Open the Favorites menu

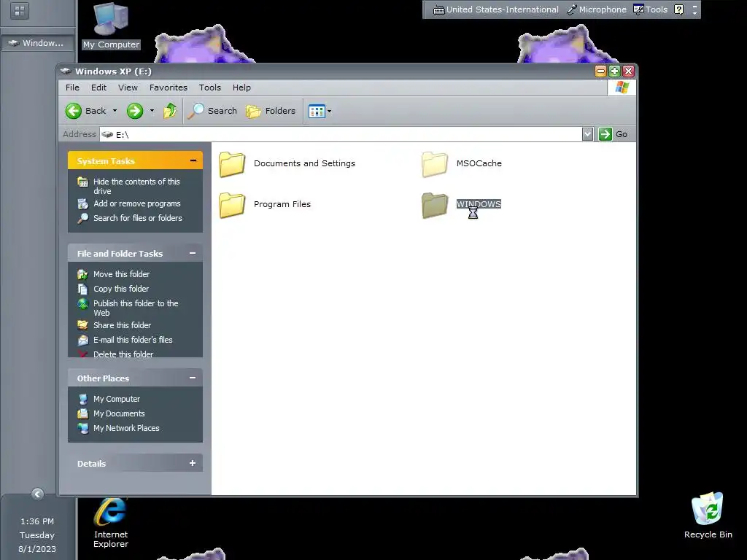(x=169, y=87)
